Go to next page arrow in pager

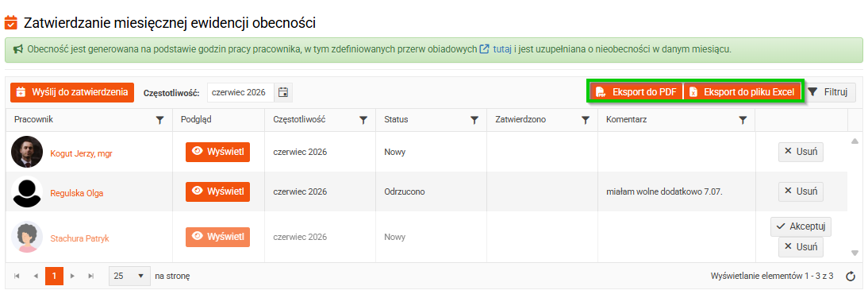72,276
